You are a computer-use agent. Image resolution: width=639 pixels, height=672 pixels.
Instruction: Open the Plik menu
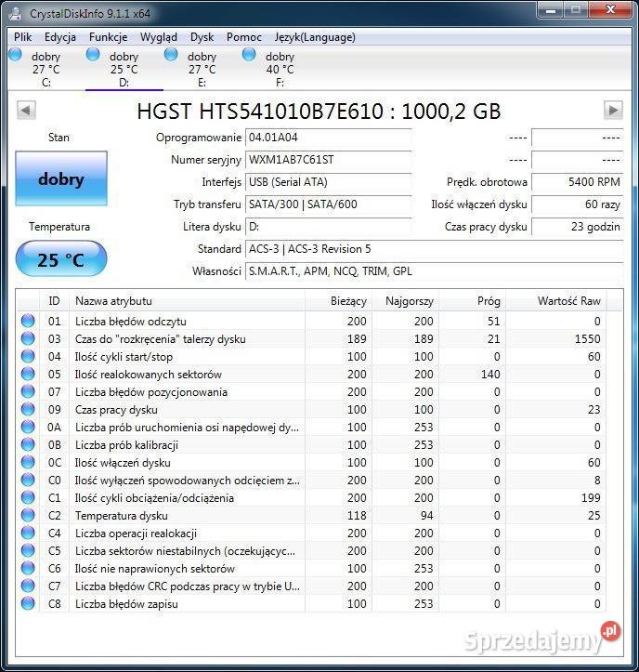(23, 37)
